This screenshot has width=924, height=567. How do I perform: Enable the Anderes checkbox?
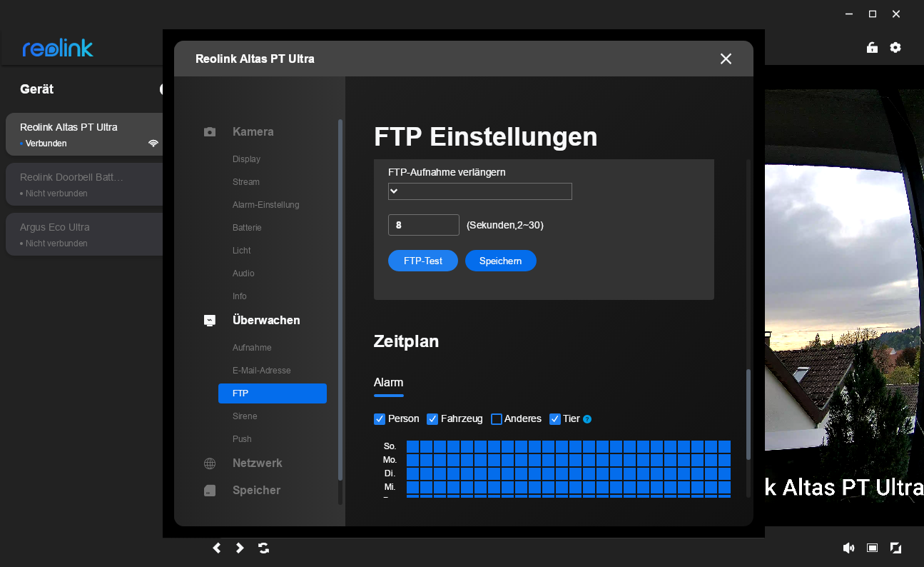tap(497, 419)
